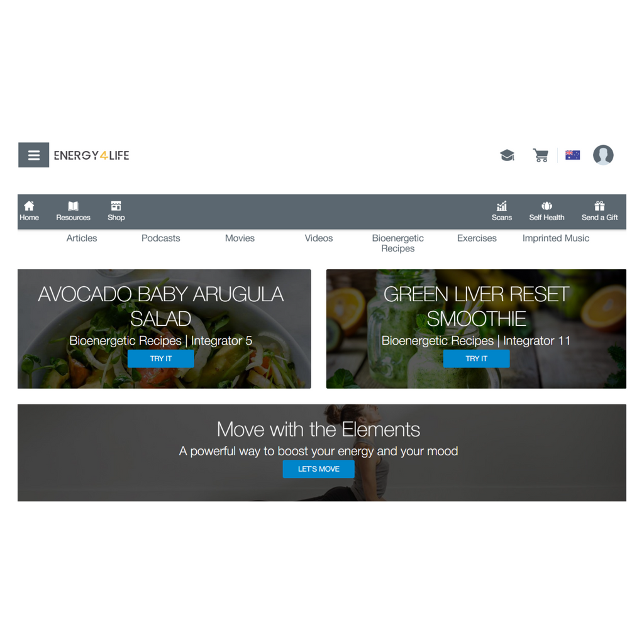
Task: Select the Australian flag region icon
Action: pyautogui.click(x=572, y=155)
